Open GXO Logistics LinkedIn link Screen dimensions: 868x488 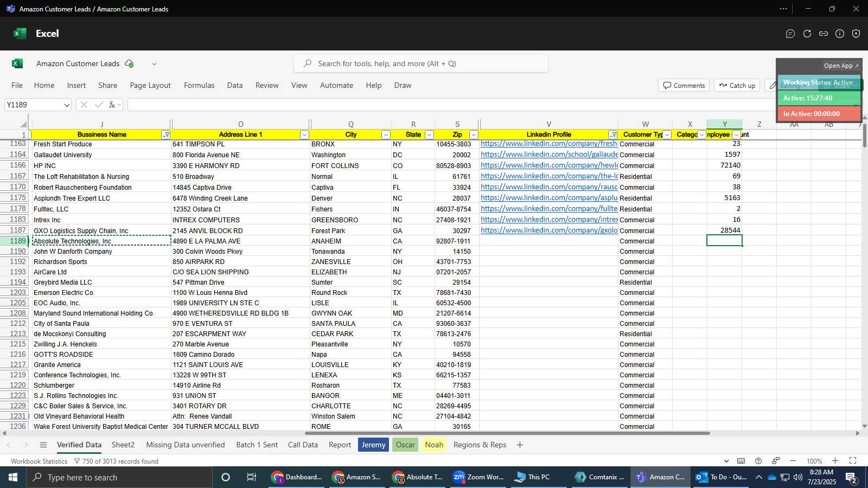coord(548,230)
